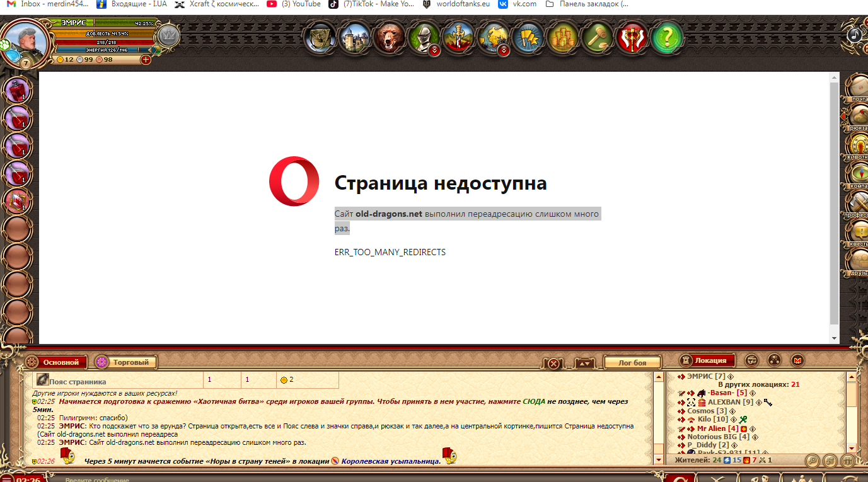Select player Notorious BIG [4] in list
The width and height of the screenshot is (868, 482).
718,437
